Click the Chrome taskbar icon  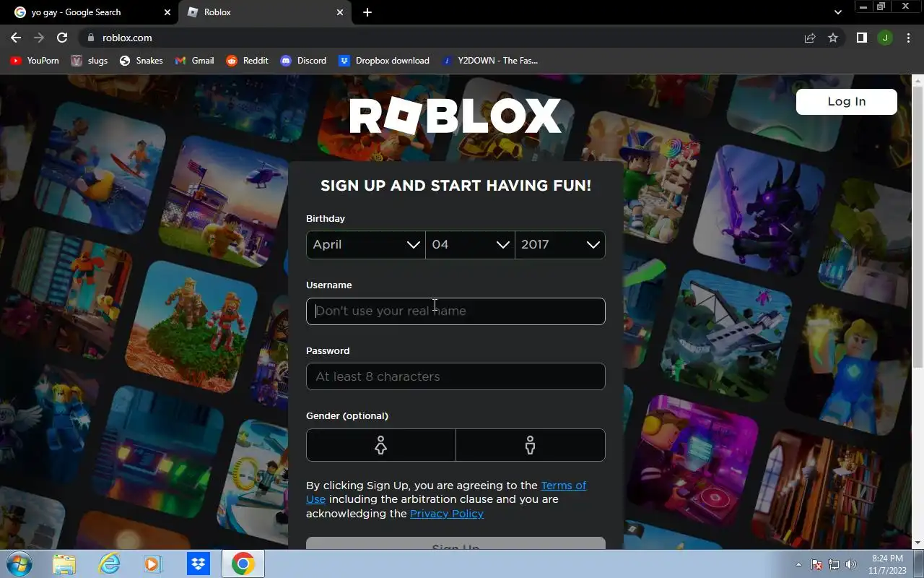coord(243,564)
